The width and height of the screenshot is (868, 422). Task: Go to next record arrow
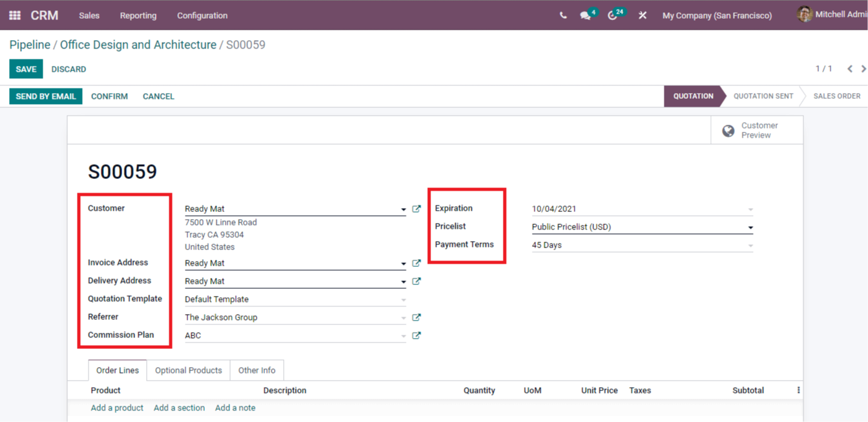tap(863, 69)
